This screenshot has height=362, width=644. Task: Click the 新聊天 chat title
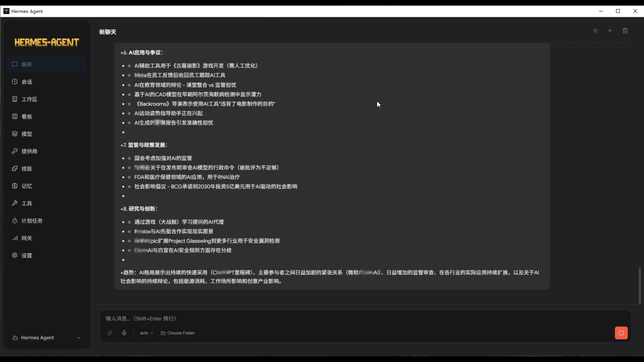click(108, 32)
